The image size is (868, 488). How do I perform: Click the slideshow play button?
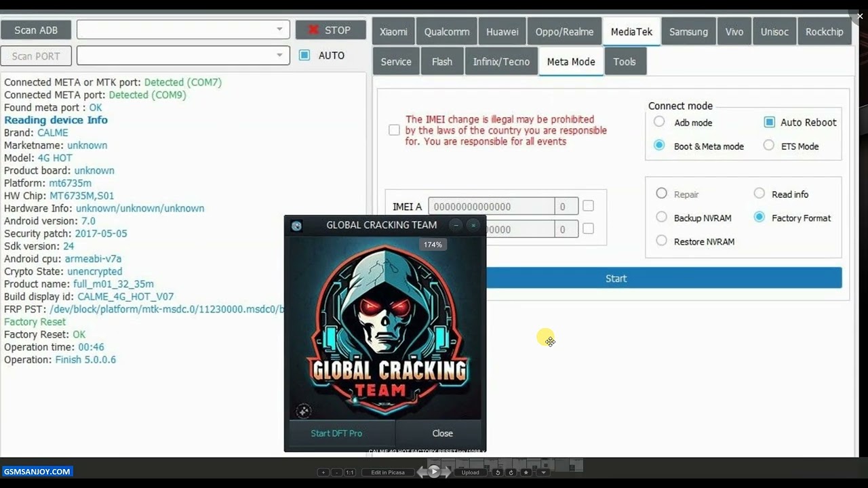[x=434, y=472]
